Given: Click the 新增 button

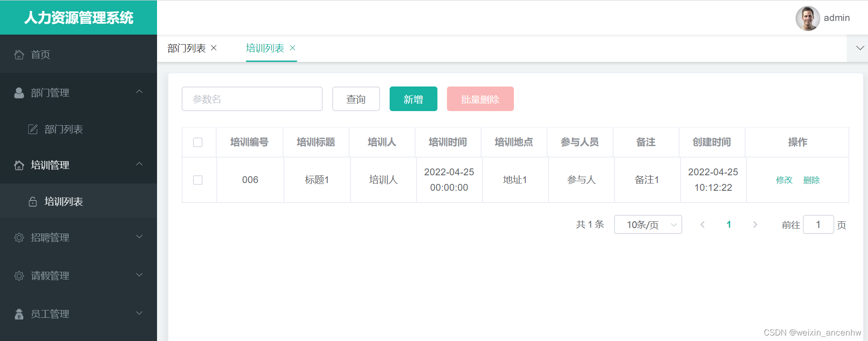Looking at the screenshot, I should (413, 99).
